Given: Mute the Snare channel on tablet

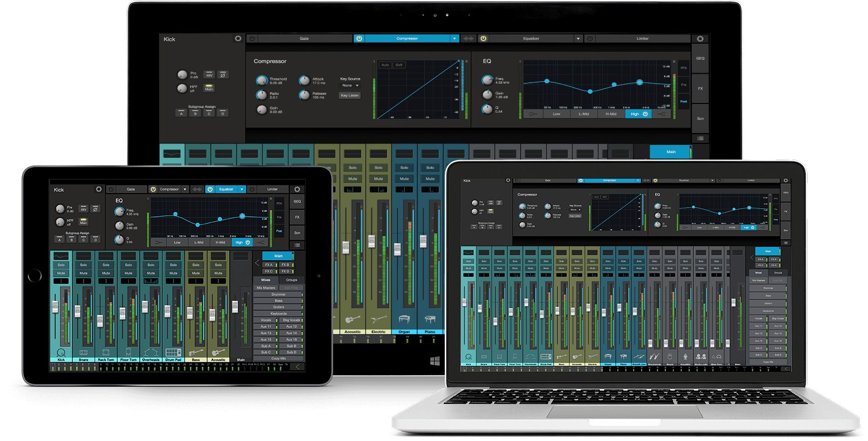Looking at the screenshot, I should [84, 273].
